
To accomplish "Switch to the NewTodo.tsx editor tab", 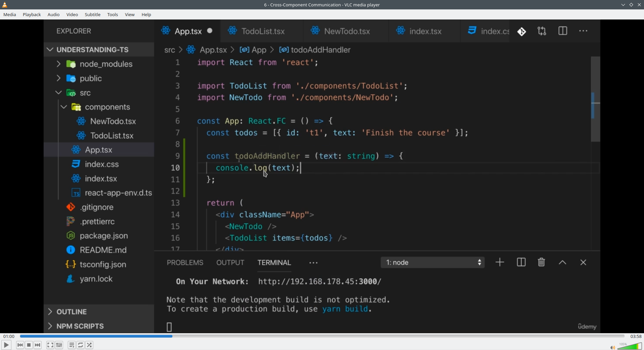I will click(x=346, y=31).
